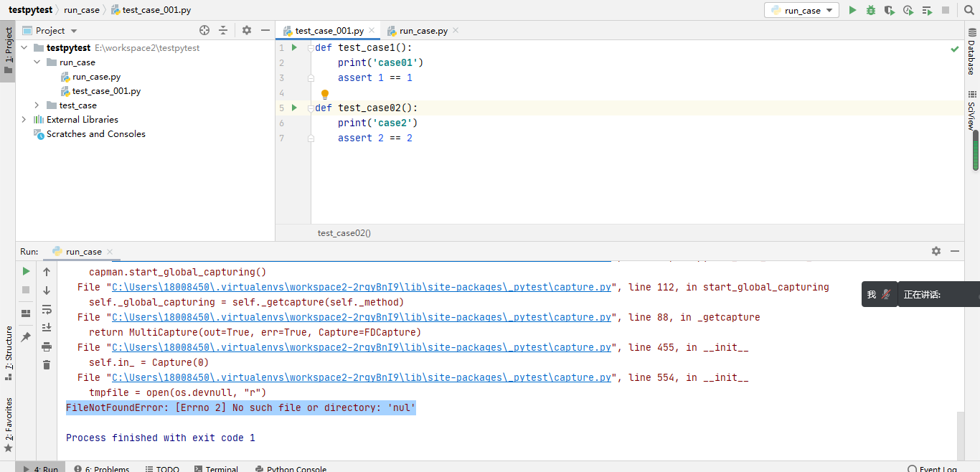Run with coverage shield icon

[890, 10]
